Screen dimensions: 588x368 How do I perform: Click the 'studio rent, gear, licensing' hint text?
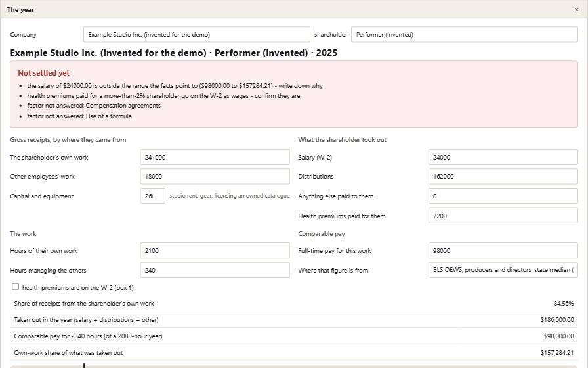[230, 196]
